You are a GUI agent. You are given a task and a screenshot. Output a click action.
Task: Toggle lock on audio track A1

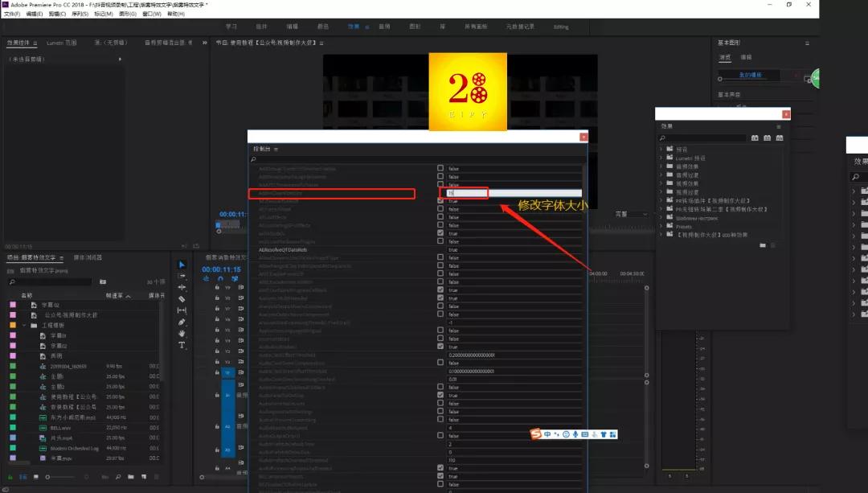pyautogui.click(x=217, y=395)
